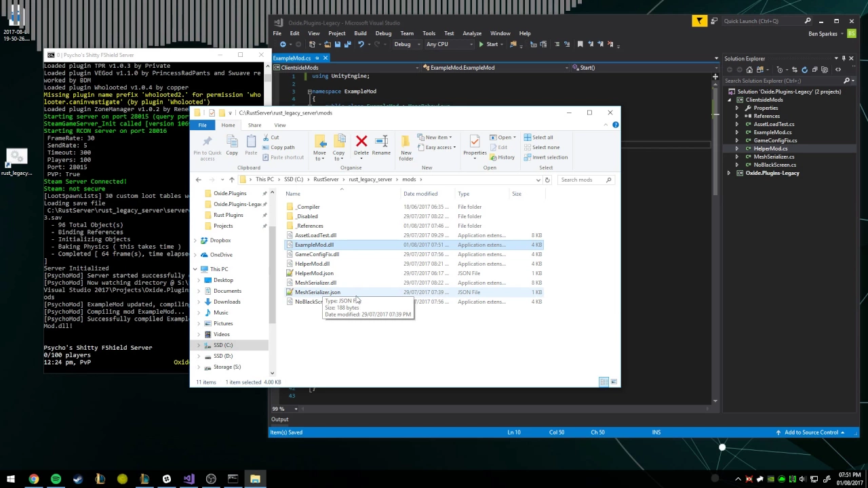Open Downloads in Explorer navigation pane
868x488 pixels.
tap(226, 302)
